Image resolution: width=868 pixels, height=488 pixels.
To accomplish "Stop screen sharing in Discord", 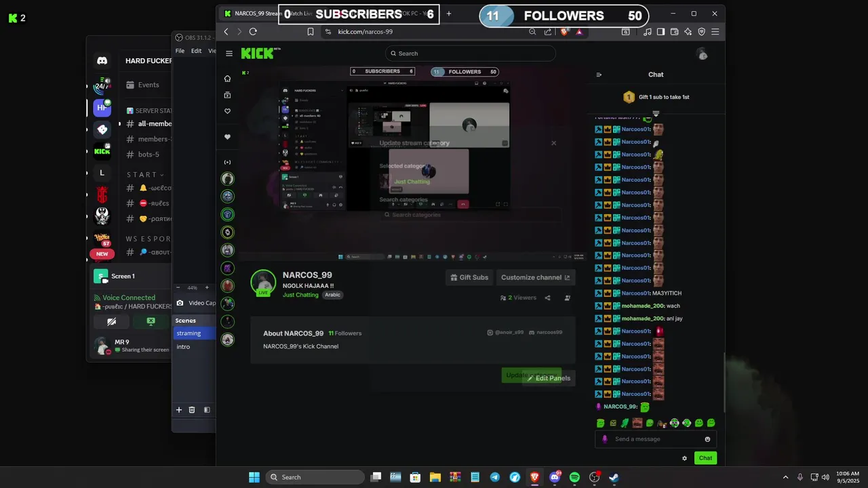I will click(x=151, y=321).
